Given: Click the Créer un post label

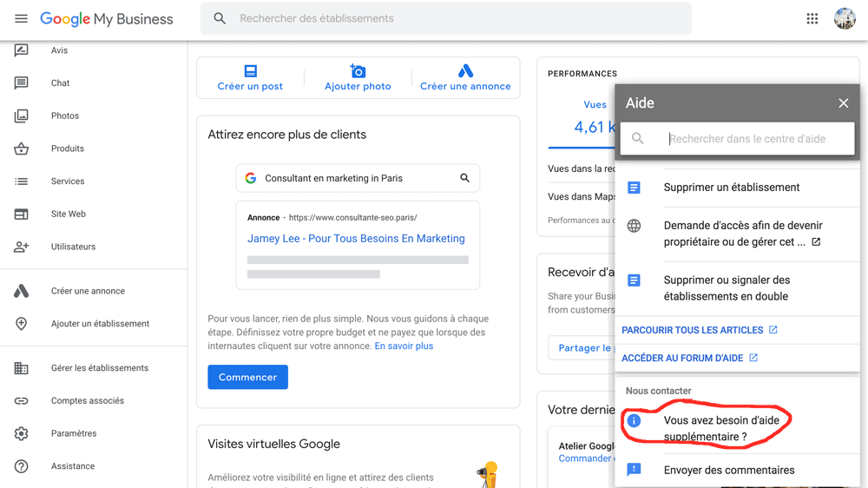Looking at the screenshot, I should point(250,87).
